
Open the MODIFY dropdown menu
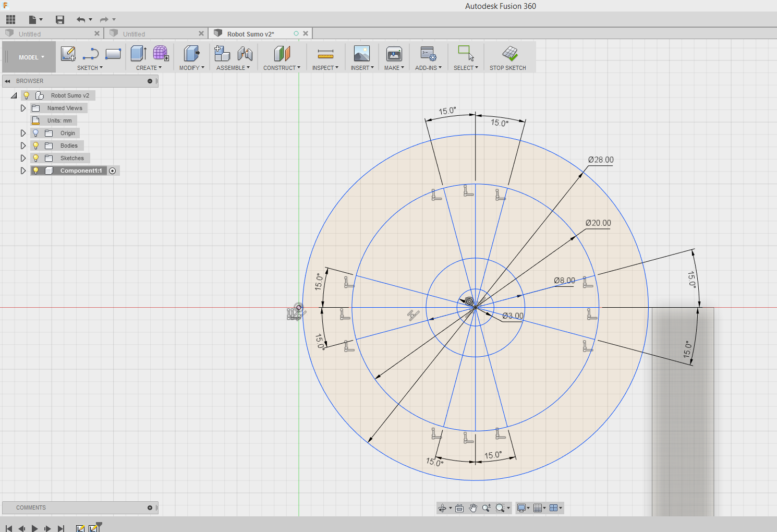(x=192, y=68)
